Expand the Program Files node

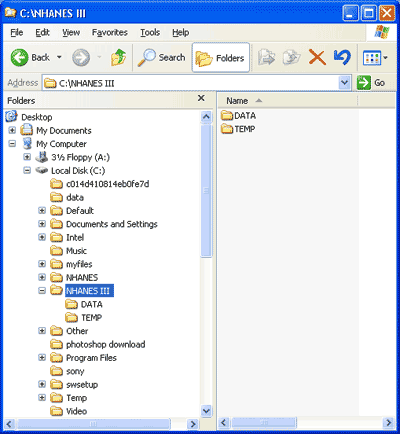(x=42, y=358)
